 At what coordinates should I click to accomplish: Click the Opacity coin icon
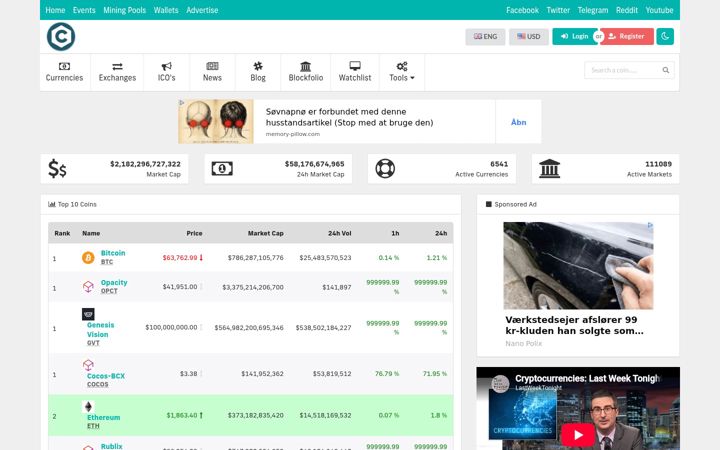coord(88,287)
